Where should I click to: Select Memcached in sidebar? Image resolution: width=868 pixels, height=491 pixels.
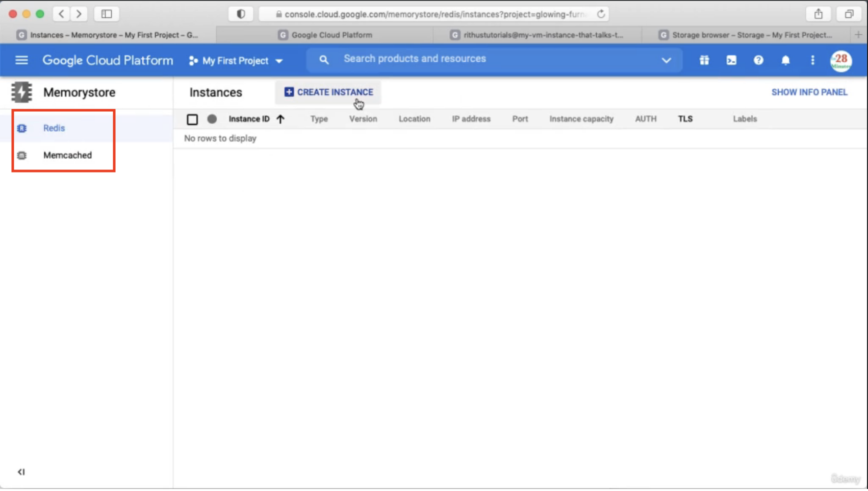coord(67,155)
